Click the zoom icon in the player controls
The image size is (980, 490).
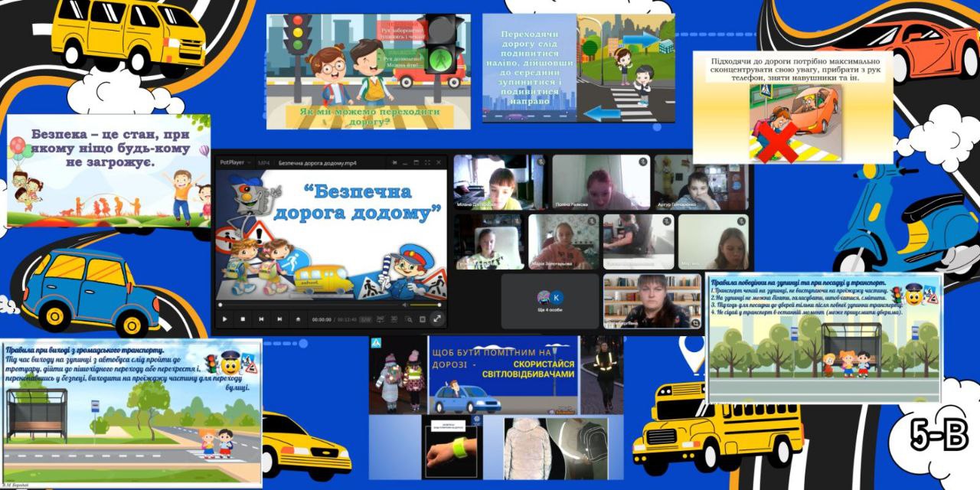[407, 318]
